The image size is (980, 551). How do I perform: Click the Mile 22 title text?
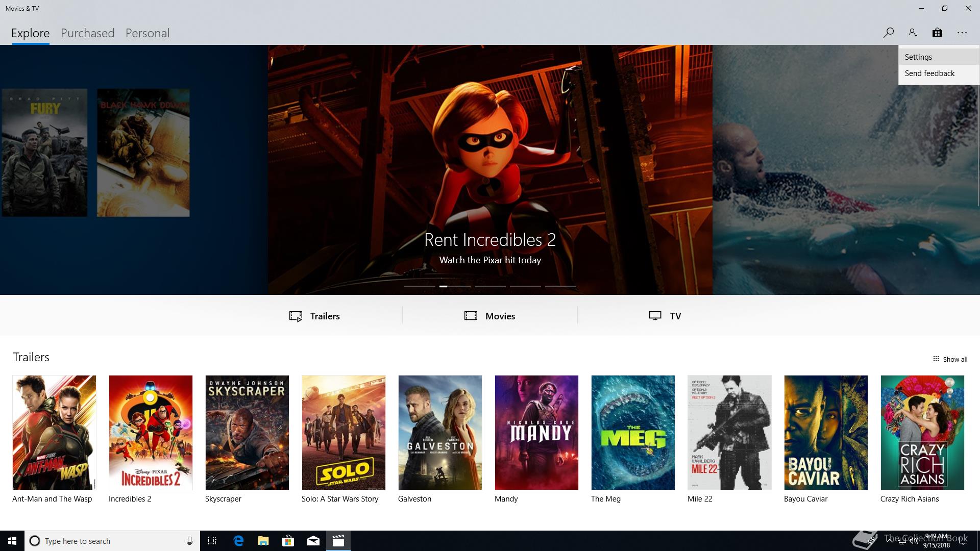coord(700,499)
